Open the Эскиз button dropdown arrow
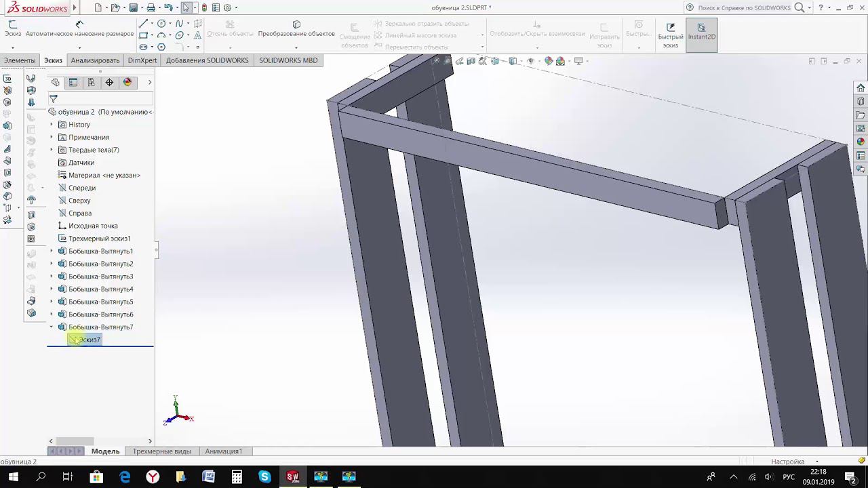 click(x=13, y=47)
